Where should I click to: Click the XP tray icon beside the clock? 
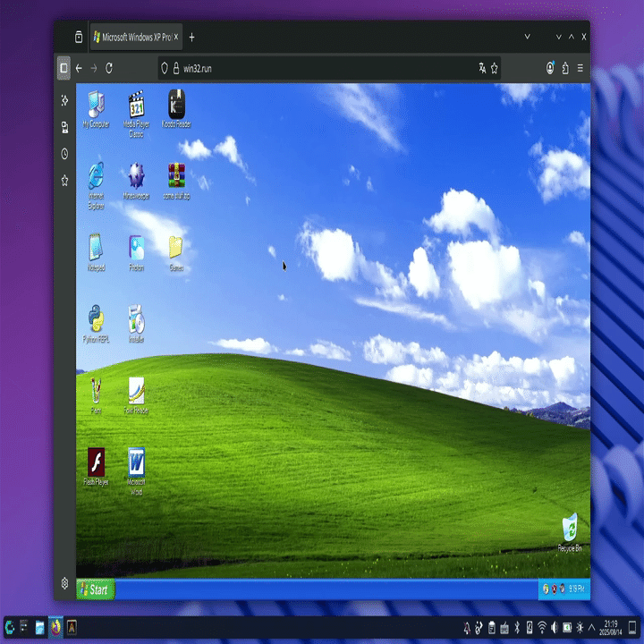[x=563, y=589]
